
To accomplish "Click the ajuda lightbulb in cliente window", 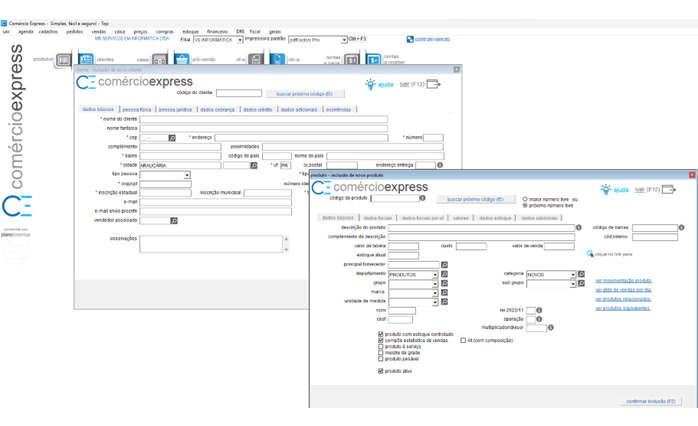I will (x=370, y=84).
